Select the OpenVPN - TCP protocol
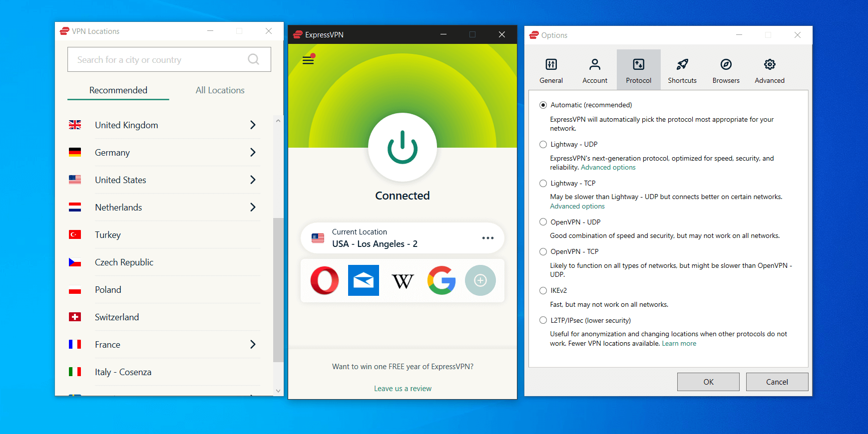This screenshot has height=434, width=868. (x=543, y=251)
